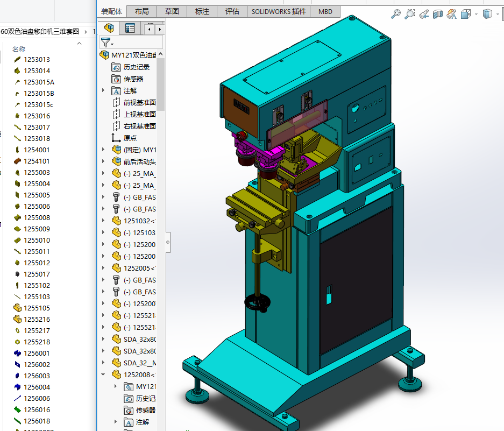Open the Display Style dropdown arrow

(497, 15)
